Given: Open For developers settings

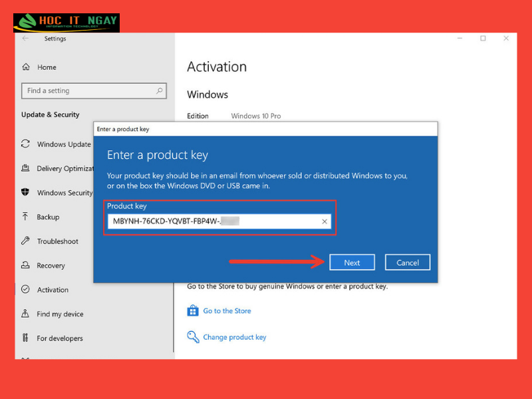Looking at the screenshot, I should tap(60, 338).
